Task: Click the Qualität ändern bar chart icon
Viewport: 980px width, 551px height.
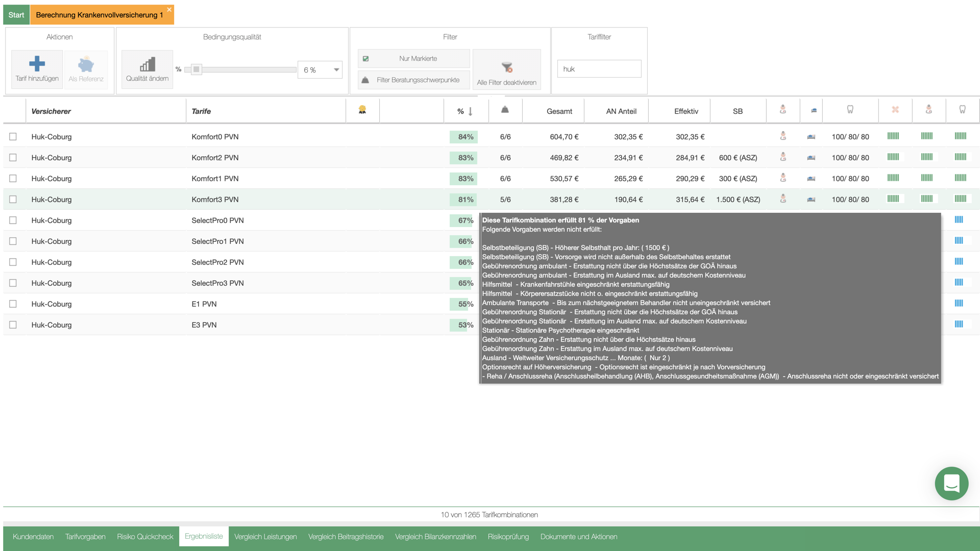Action: [x=147, y=64]
